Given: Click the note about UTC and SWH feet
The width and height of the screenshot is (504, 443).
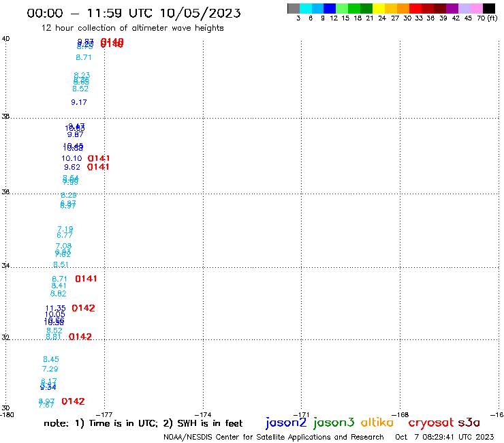Looking at the screenshot, I should pyautogui.click(x=143, y=423).
